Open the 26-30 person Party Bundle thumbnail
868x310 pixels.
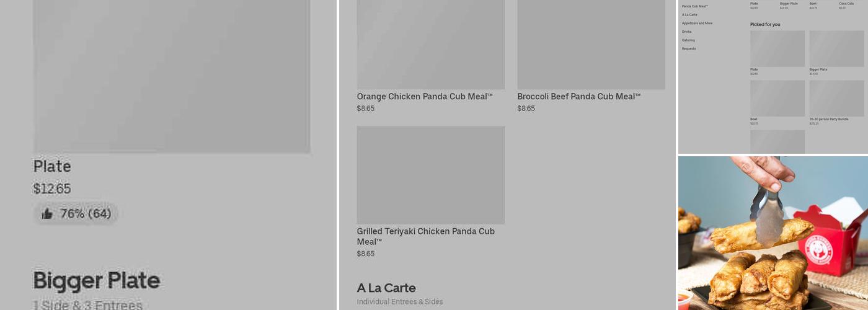pos(836,99)
